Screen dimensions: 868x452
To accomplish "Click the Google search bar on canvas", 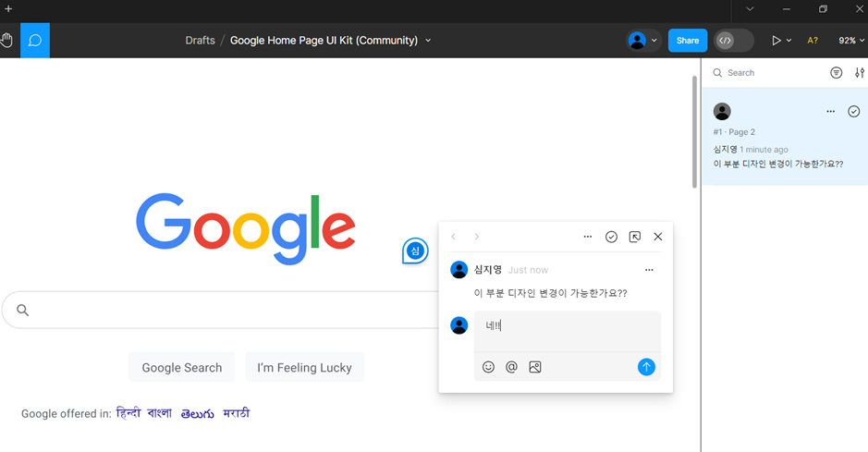I will click(x=222, y=310).
